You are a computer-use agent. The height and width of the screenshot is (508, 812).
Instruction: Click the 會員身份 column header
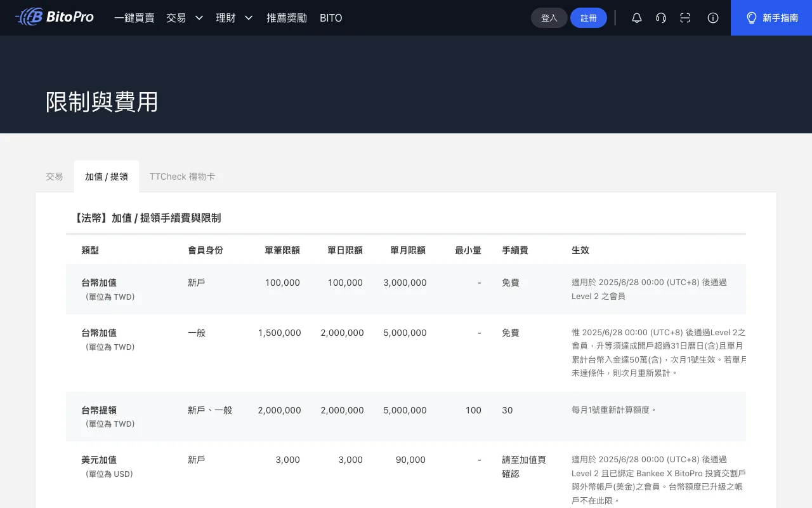pos(206,250)
